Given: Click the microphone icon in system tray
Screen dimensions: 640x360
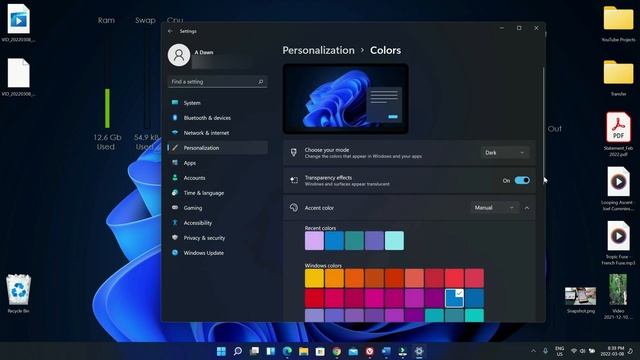Looking at the screenshot, I should 546,351.
